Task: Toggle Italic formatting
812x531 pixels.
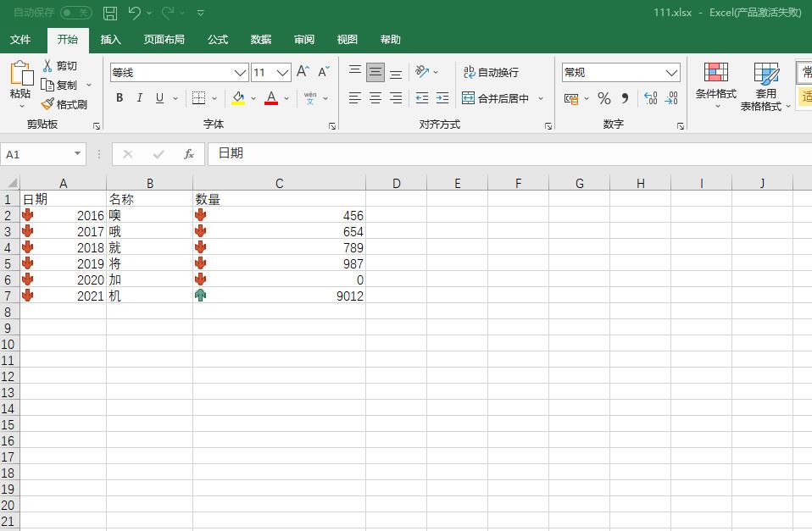Action: (x=140, y=98)
